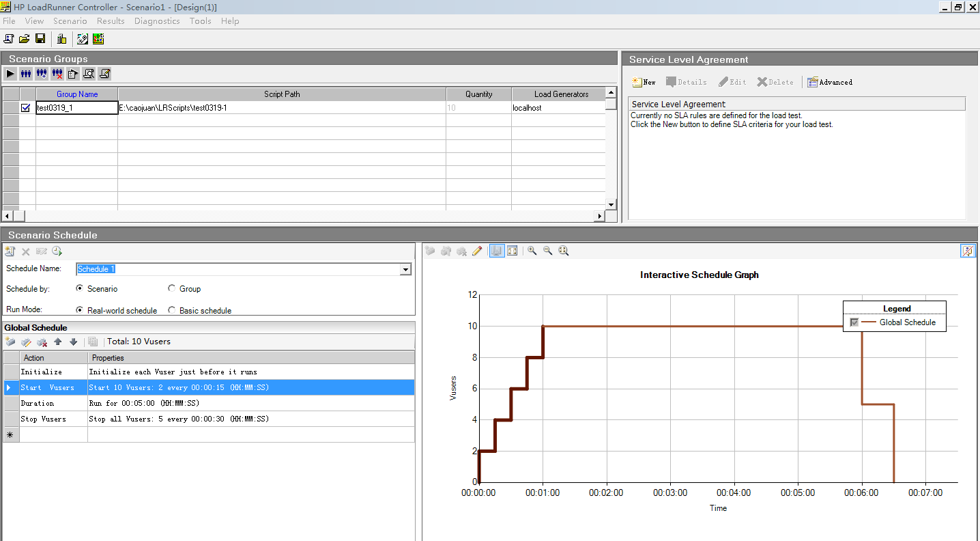The image size is (980, 541).
Task: Open the Schedule Name dropdown arrow
Action: [x=406, y=269]
